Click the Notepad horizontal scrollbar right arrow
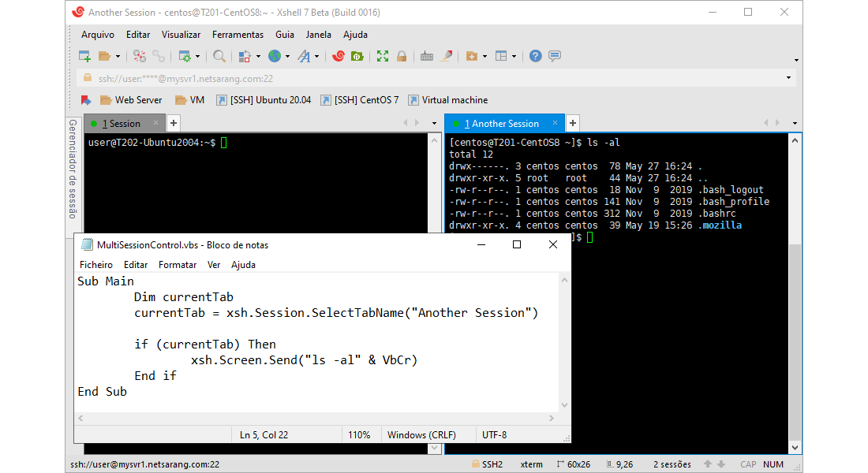Screen dimensions: 868x473 [x=552, y=419]
